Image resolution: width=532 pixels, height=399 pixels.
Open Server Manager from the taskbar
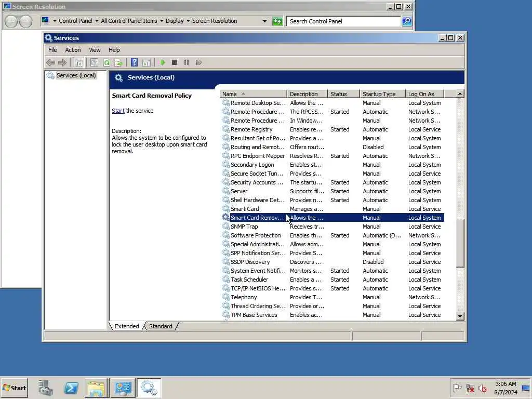(x=45, y=388)
